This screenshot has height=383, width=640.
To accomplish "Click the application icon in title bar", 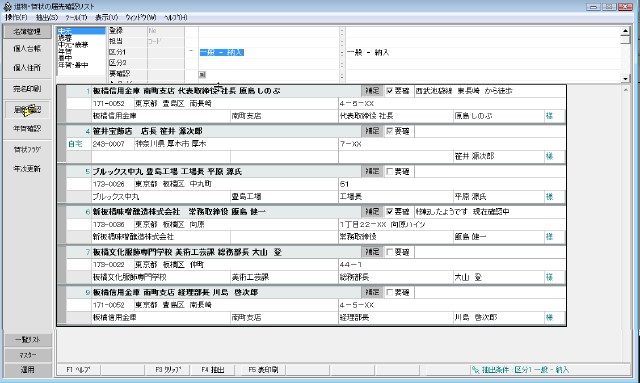I will [x=7, y=6].
